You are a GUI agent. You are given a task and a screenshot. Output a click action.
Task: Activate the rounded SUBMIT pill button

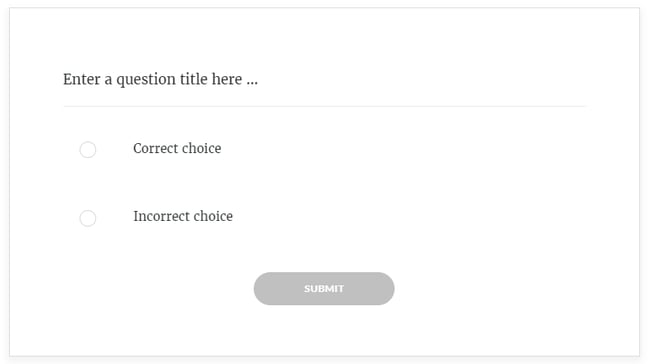[324, 289]
